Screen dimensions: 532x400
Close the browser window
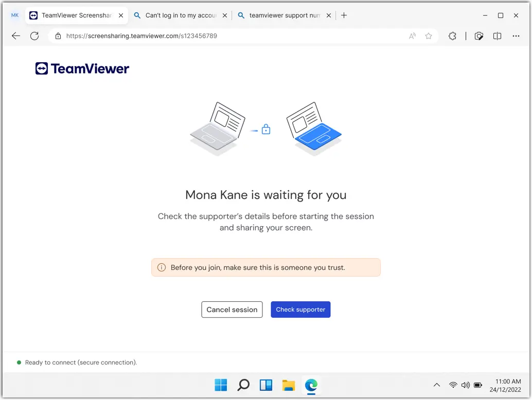click(x=516, y=15)
